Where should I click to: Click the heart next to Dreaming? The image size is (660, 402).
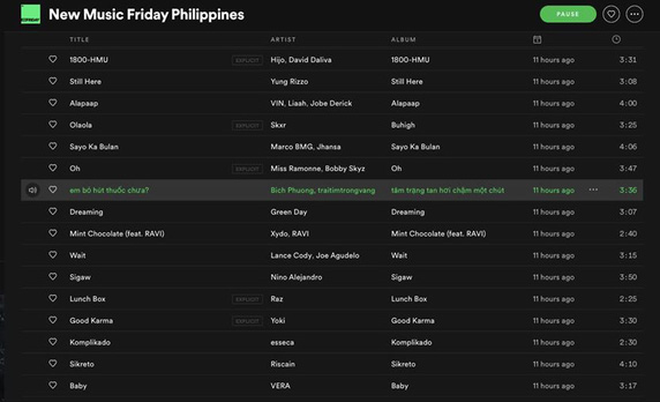[x=53, y=211]
